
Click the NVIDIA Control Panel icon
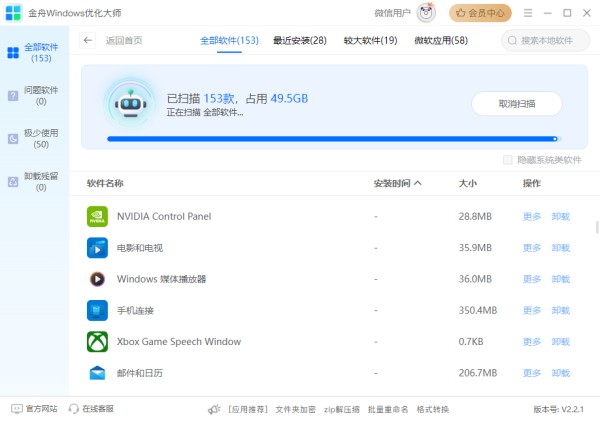97,217
